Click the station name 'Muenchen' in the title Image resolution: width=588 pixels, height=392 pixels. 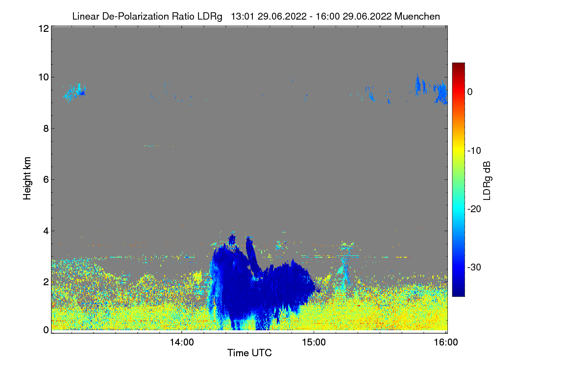tap(416, 17)
